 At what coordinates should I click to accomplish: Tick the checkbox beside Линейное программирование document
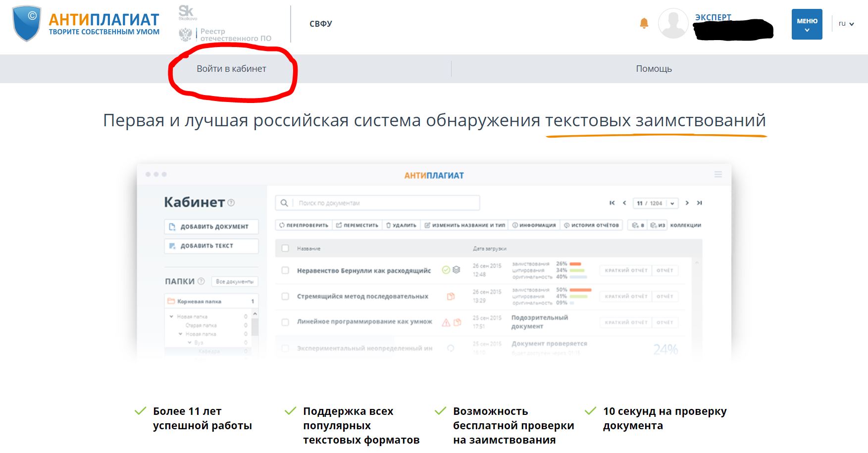coord(285,322)
